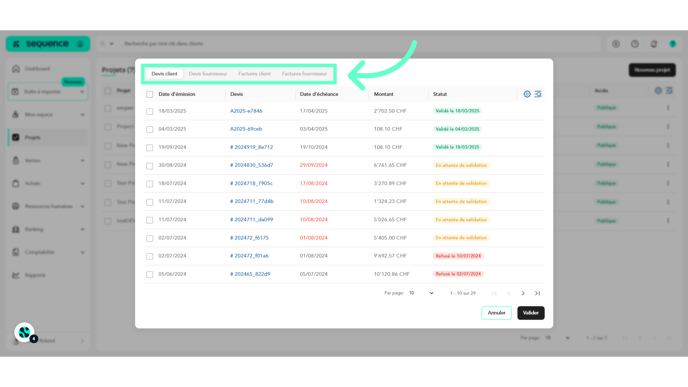Go to previous page in the modal
This screenshot has width=688, height=387.
[x=509, y=293]
